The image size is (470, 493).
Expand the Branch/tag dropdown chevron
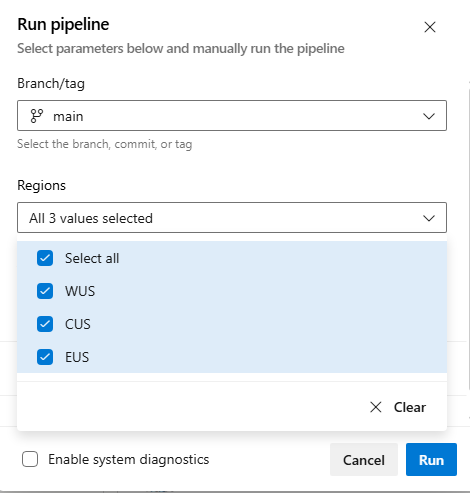click(x=429, y=116)
